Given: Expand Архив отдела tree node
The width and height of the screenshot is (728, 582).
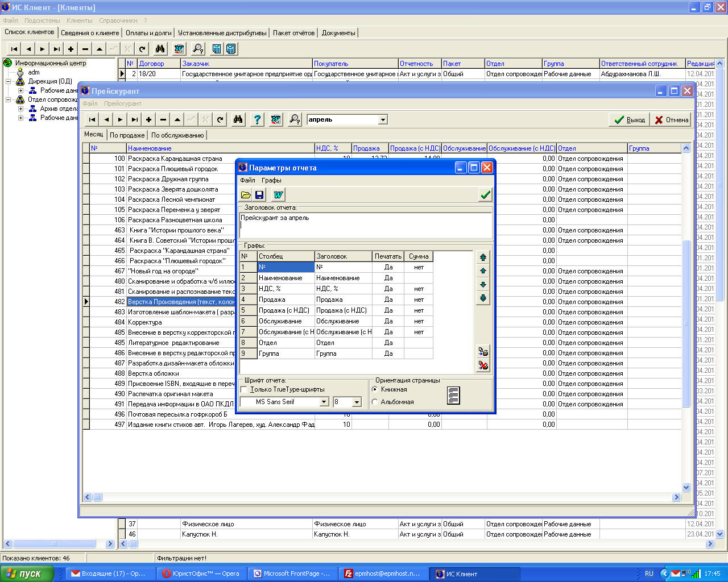Looking at the screenshot, I should pos(21,109).
